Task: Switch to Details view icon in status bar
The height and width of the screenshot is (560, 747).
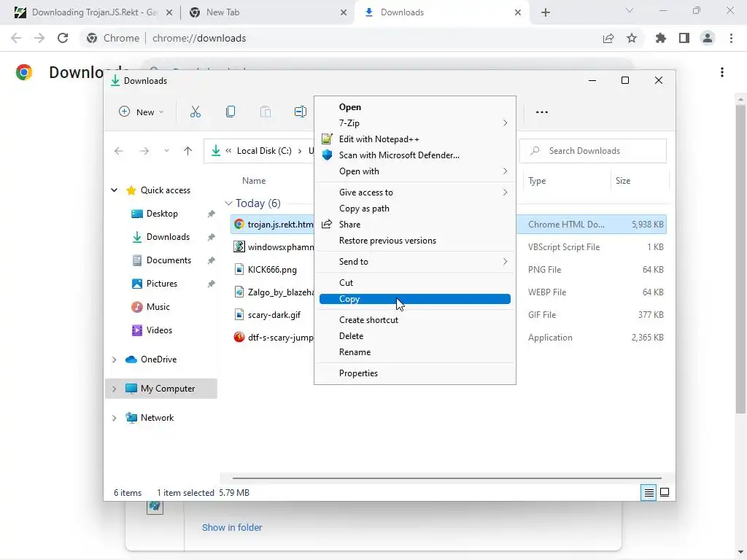Action: click(x=649, y=492)
